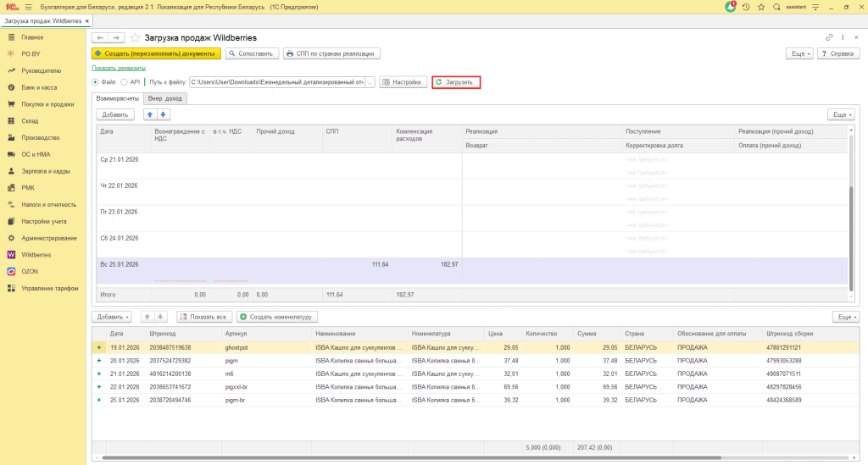The width and height of the screenshot is (868, 465).
Task: Click the file path input field
Action: 277,82
